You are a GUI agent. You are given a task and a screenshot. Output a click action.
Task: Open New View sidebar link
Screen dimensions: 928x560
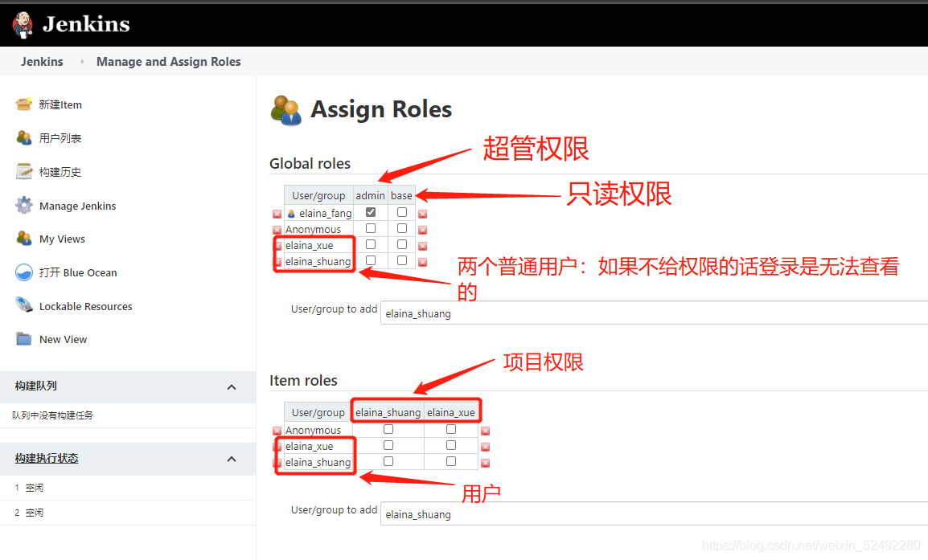[x=63, y=339]
